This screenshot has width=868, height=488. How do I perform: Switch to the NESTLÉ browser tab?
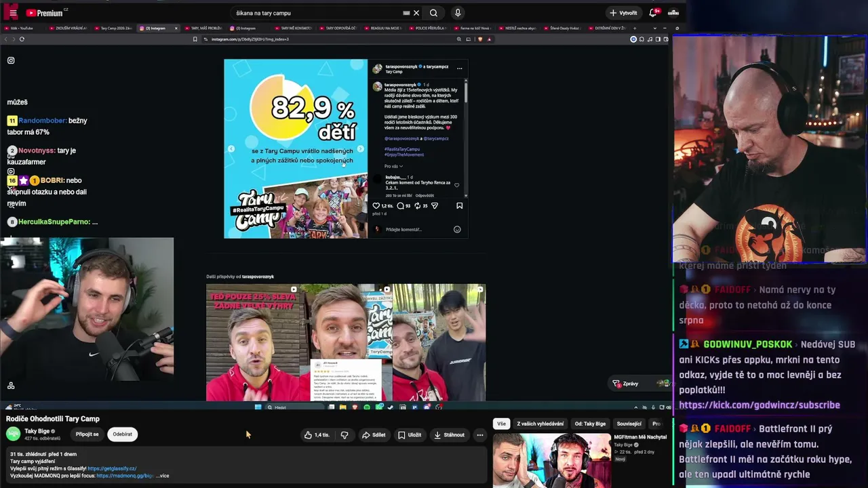(x=519, y=28)
